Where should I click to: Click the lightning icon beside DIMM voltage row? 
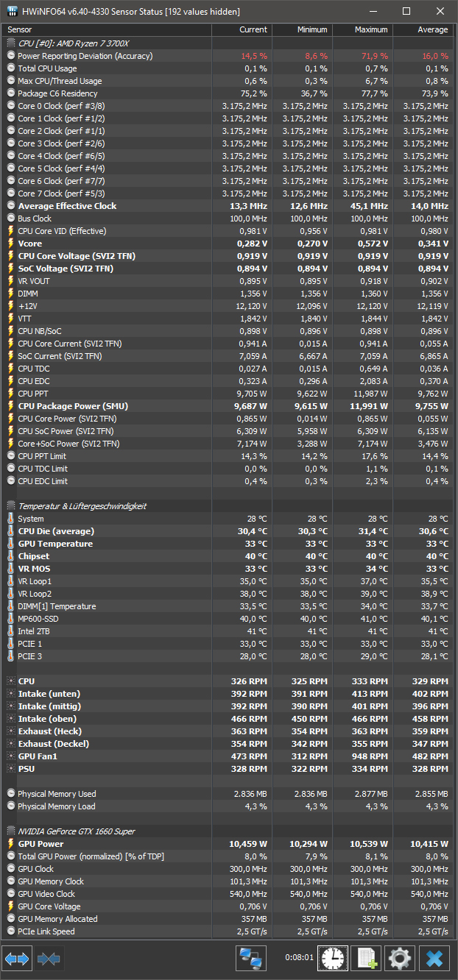tap(11, 294)
